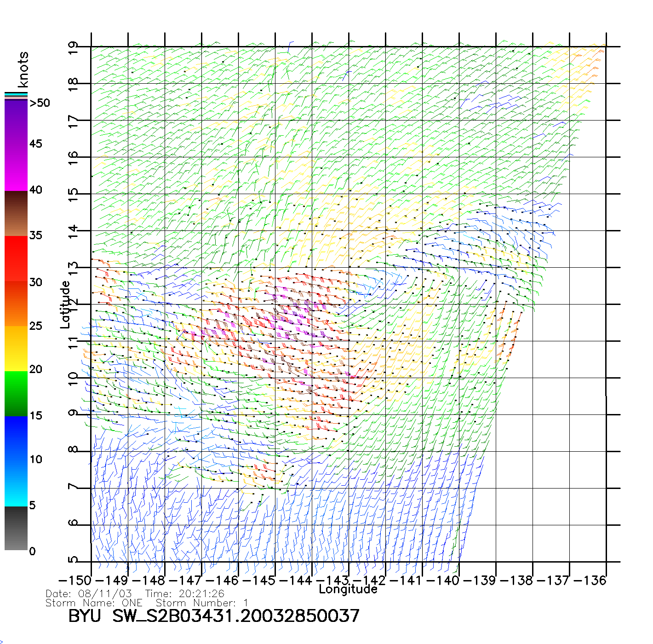Select the 19 latitude tick label
Viewport: 653px width, 644px height.
73,48
